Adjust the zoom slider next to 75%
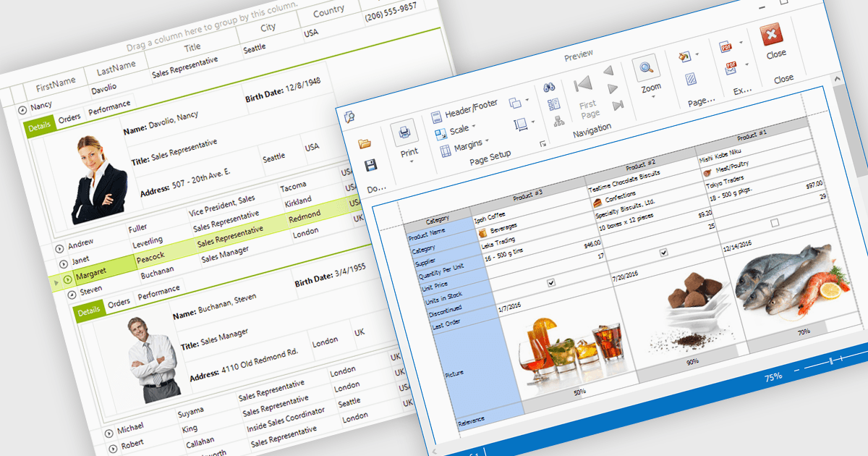Image resolution: width=868 pixels, height=456 pixels. point(832,360)
